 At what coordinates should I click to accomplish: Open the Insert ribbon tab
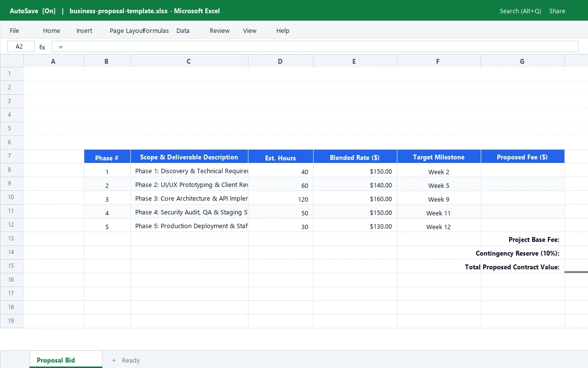(84, 30)
